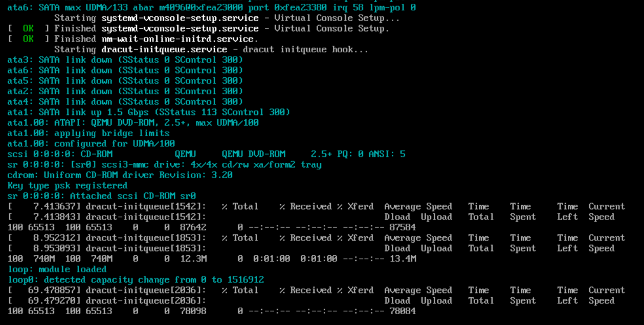Click the 'loop0: detected capacity change' line
The image size is (644, 325).
(136, 280)
